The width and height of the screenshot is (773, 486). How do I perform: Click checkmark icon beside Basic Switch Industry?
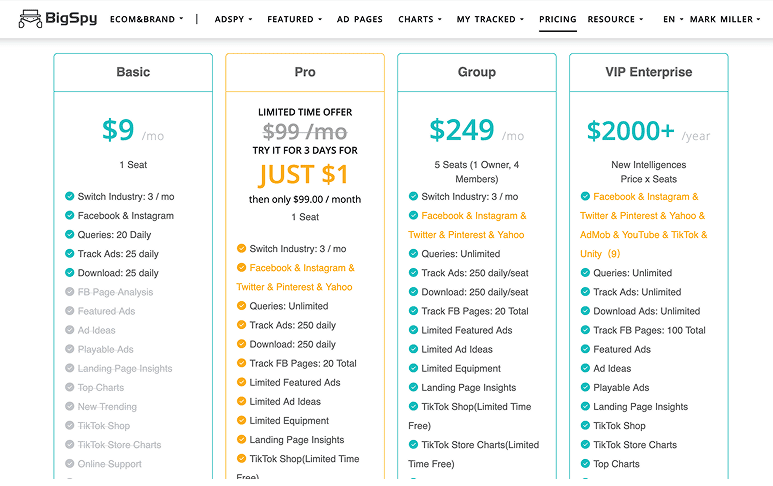click(69, 197)
